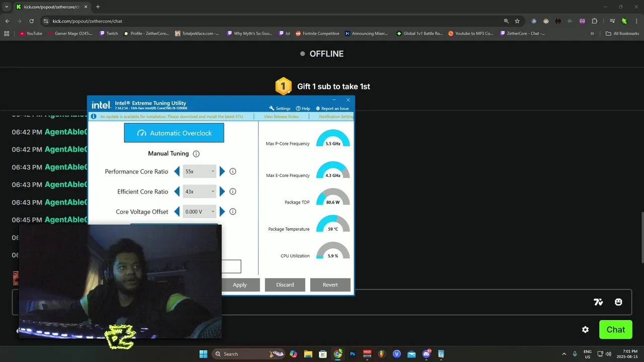Open the Chrome apps grid icon

(x=7, y=34)
